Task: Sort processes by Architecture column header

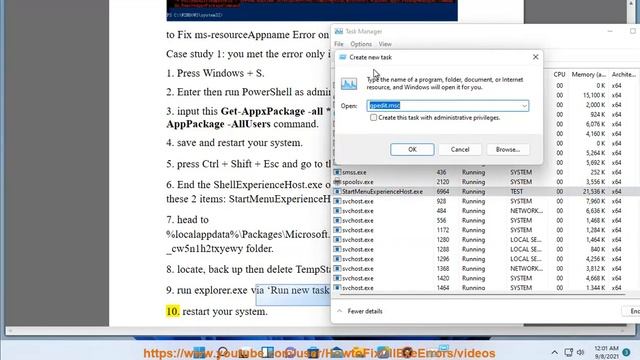Action: [623, 75]
